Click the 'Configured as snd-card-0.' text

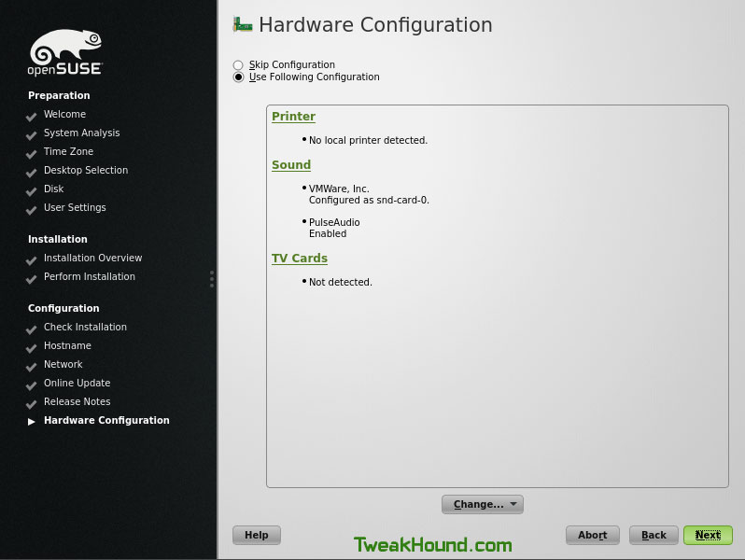pyautogui.click(x=369, y=200)
